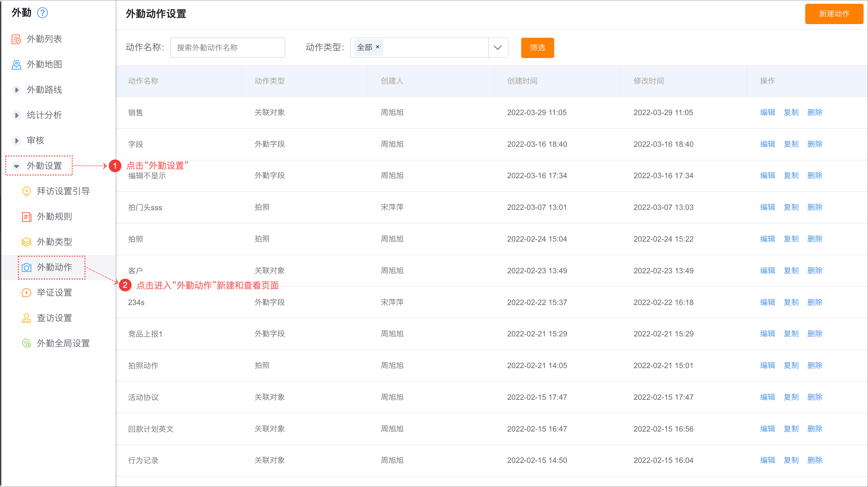
Task: Expand the 统计分析 menu arrow
Action: point(16,115)
